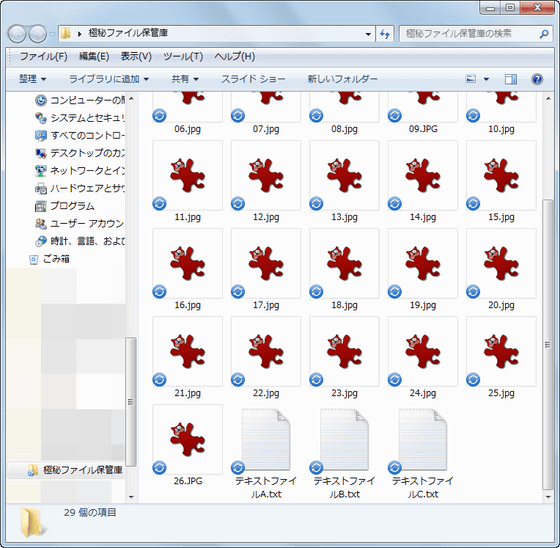Click the Forward navigation arrow button
The image size is (560, 548).
click(x=38, y=34)
